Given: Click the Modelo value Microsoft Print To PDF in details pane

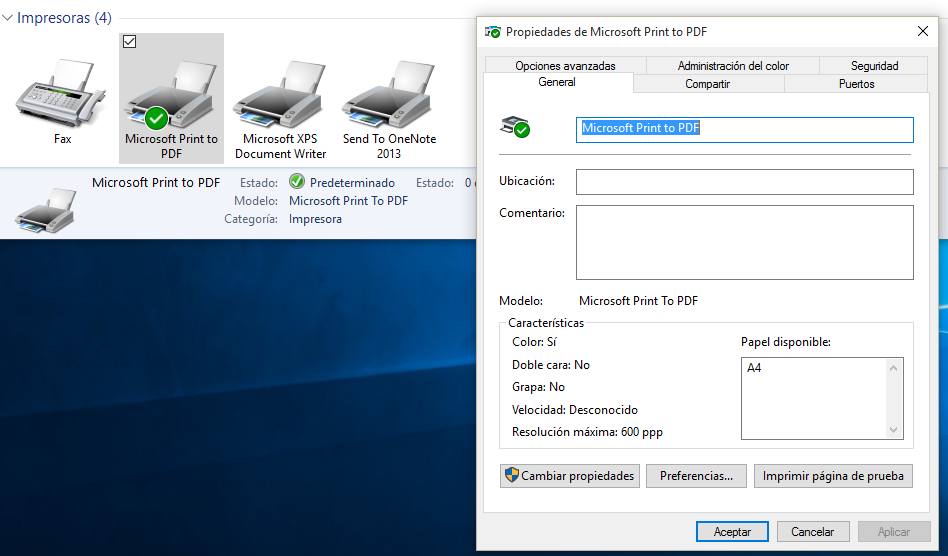Looking at the screenshot, I should click(x=348, y=201).
